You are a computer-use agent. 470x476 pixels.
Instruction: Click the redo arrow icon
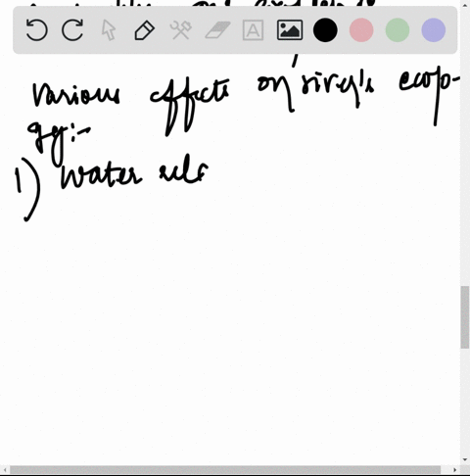pyautogui.click(x=72, y=30)
